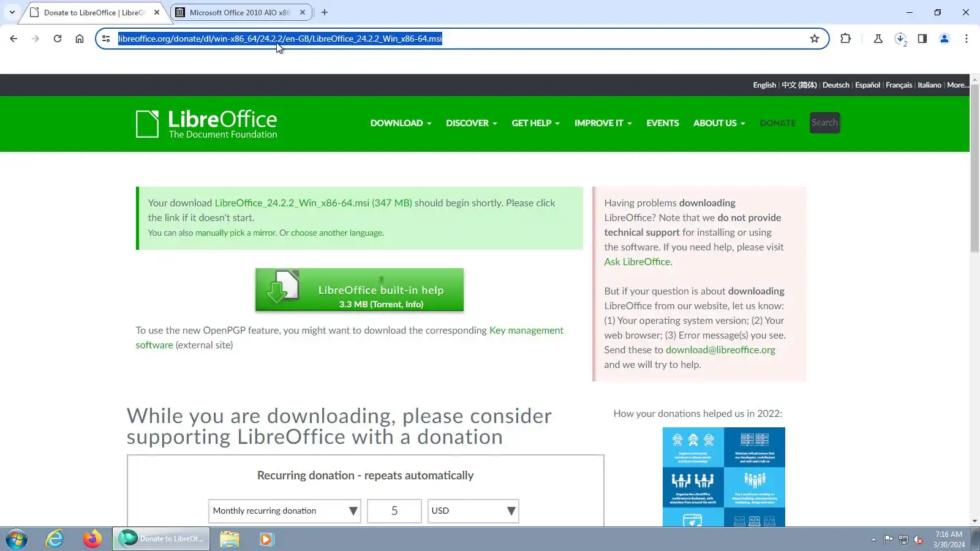Show More languages

957,85
